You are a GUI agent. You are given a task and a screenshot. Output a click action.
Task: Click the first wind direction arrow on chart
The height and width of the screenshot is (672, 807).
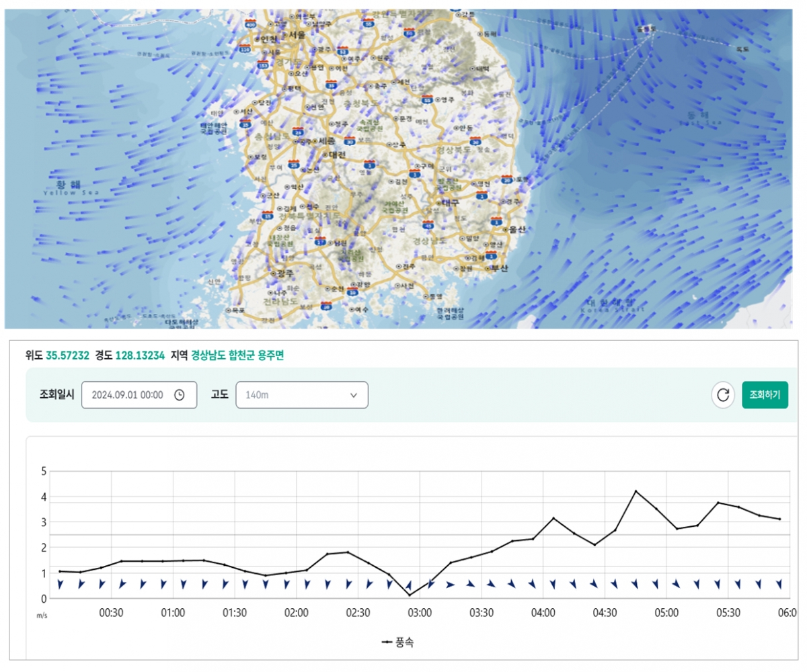point(61,585)
